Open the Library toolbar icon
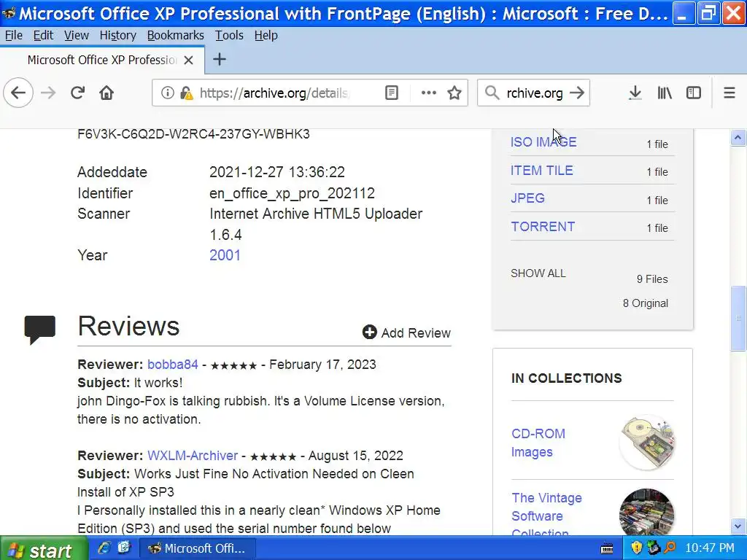Viewport: 747px width, 560px height. tap(664, 93)
